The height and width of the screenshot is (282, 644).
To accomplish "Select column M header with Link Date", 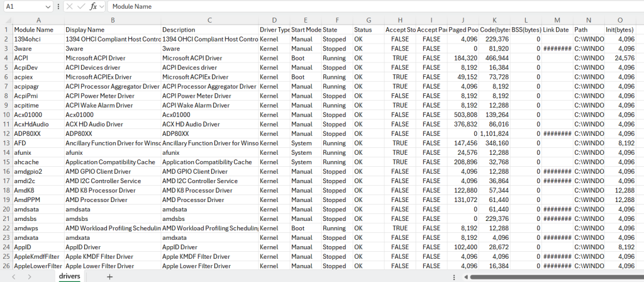I will (557, 20).
